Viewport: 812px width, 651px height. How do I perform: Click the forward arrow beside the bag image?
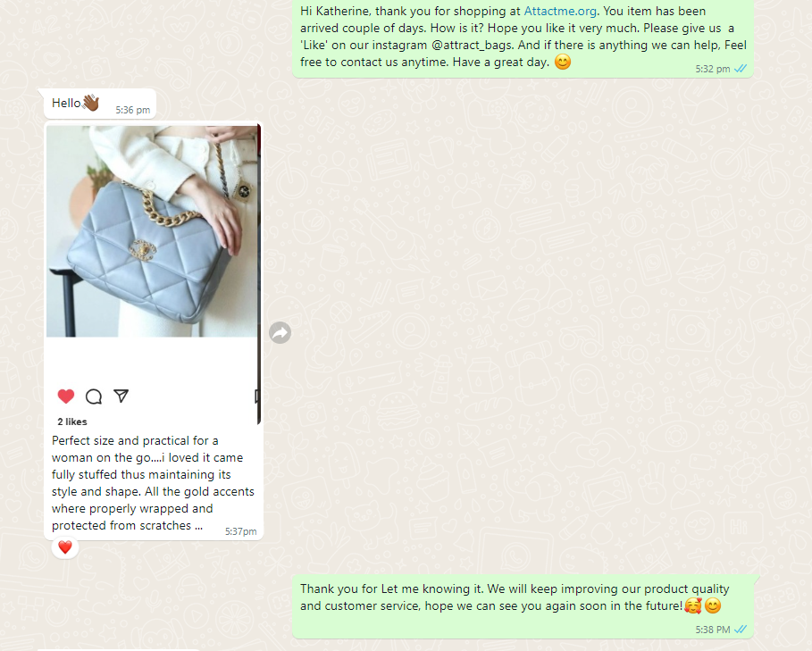pos(280,333)
